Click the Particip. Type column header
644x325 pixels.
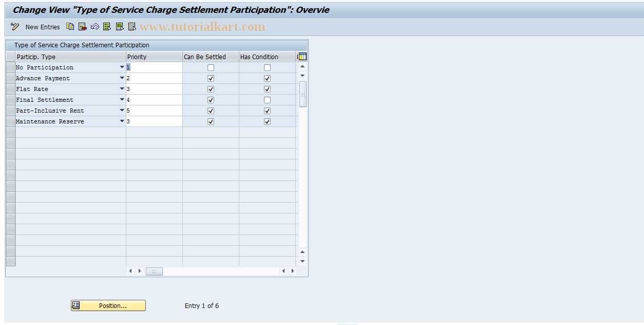(x=71, y=57)
